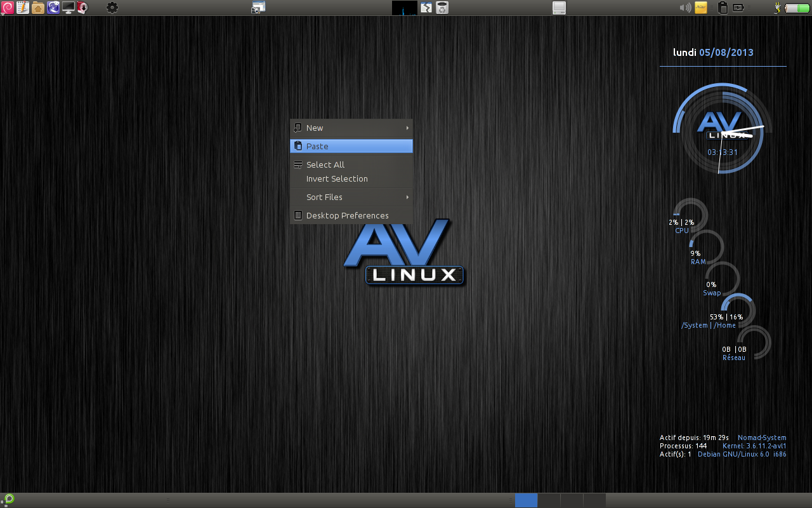Open the volume speaker control
This screenshot has width=812, height=508.
685,8
